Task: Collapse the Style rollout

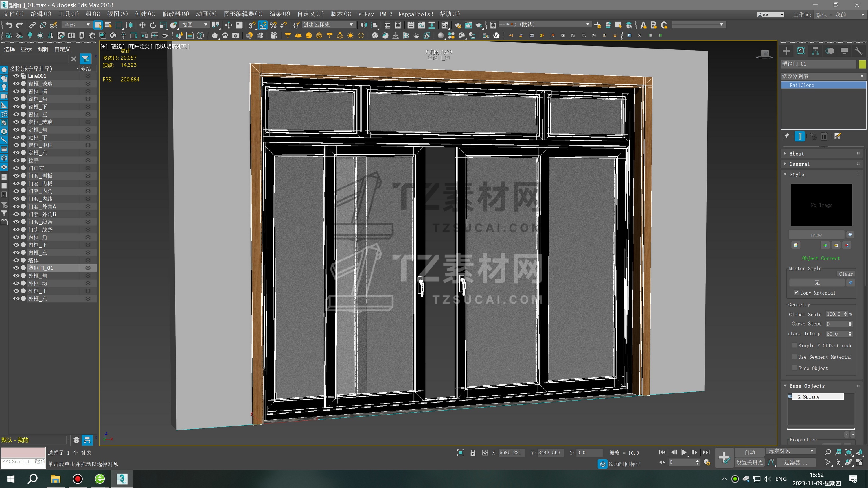Action: pos(797,174)
